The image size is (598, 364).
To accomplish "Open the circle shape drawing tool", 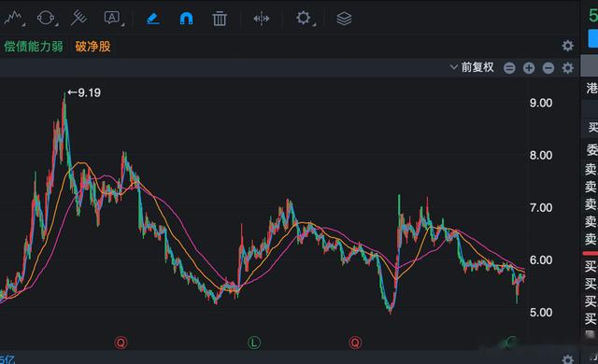I will (46, 18).
